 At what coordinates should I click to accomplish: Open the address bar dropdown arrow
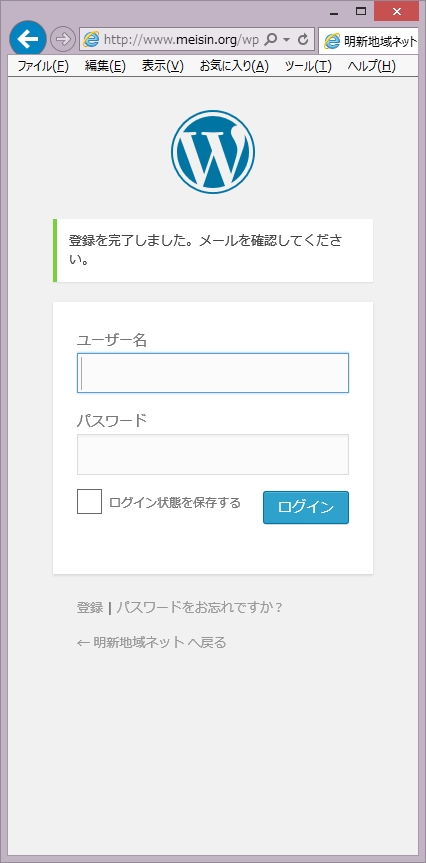286,40
